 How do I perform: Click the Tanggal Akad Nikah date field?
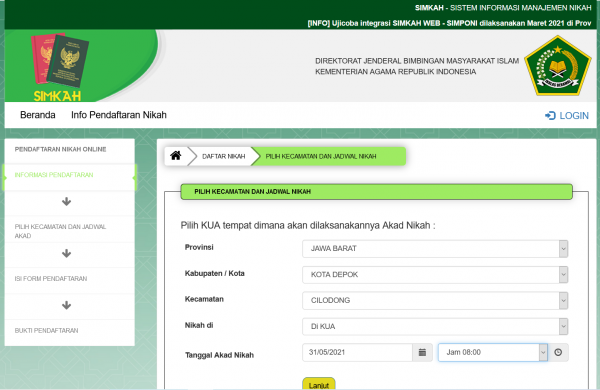357,352
